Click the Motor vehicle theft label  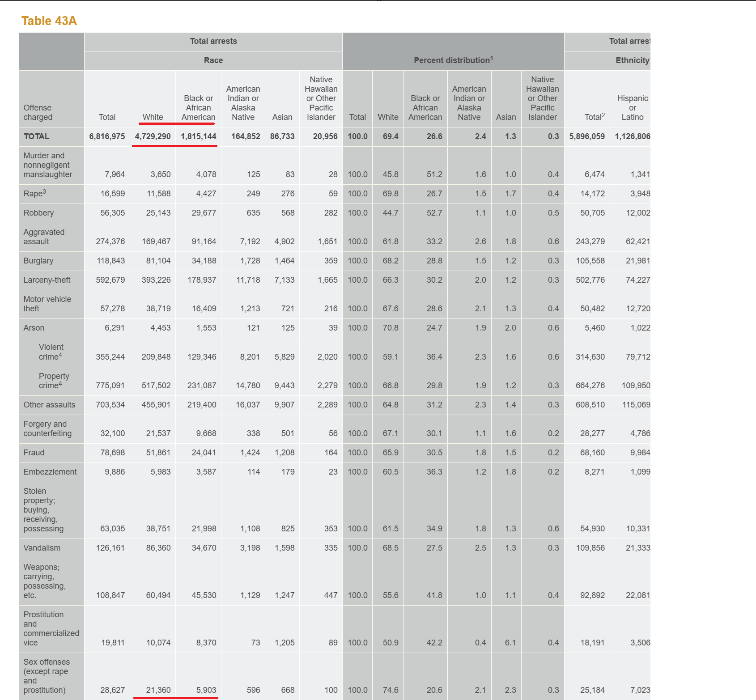[47, 304]
